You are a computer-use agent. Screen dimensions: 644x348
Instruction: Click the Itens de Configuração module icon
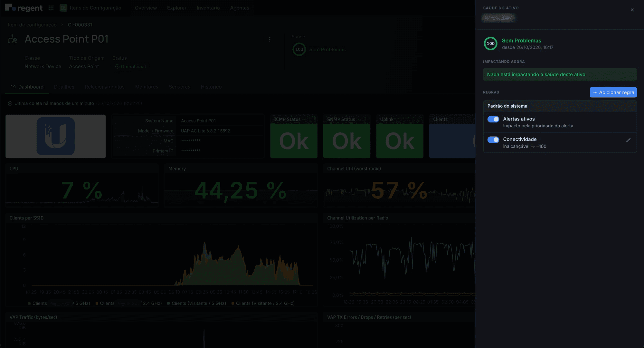click(63, 8)
